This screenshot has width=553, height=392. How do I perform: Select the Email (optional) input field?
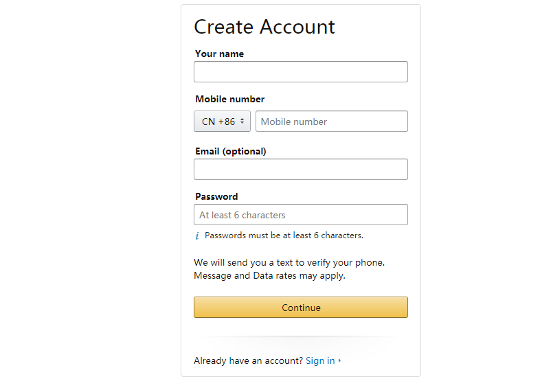pyautogui.click(x=300, y=170)
